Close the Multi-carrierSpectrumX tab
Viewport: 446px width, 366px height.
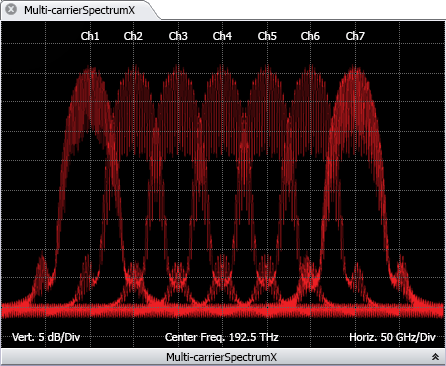pyautogui.click(x=11, y=9)
